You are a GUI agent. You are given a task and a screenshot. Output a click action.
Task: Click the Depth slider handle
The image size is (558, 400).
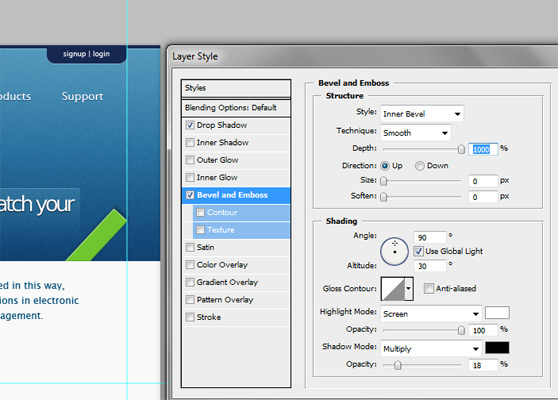[x=461, y=149]
